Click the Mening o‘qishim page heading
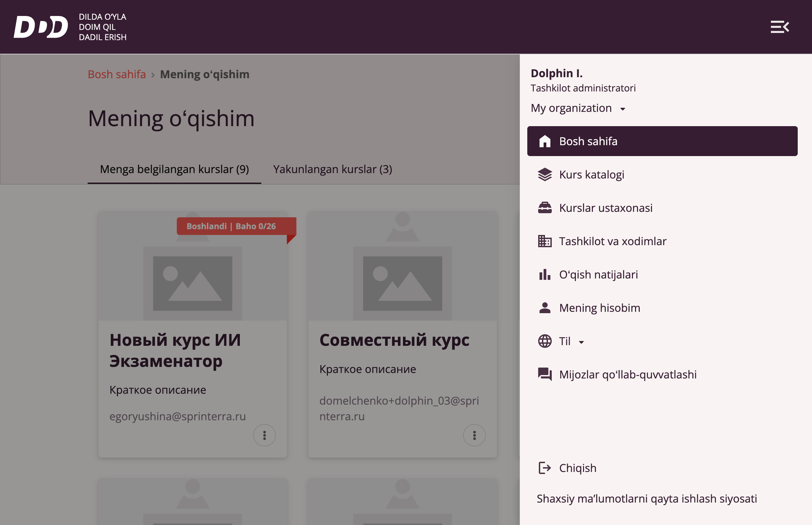The height and width of the screenshot is (525, 812). coord(171,119)
